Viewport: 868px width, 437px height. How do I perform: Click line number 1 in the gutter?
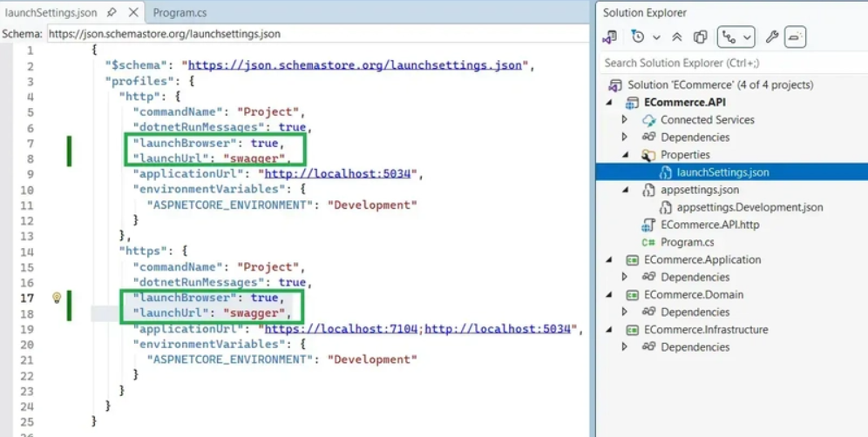[30, 50]
